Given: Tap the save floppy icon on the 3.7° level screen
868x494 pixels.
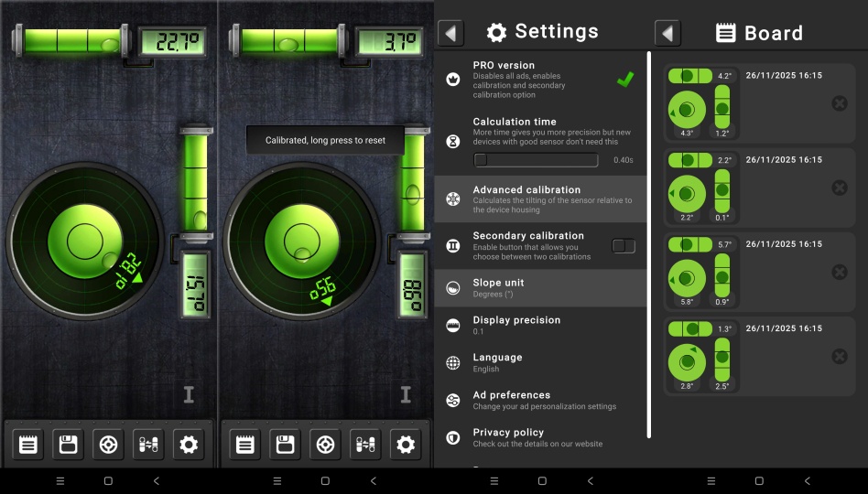Looking at the screenshot, I should point(285,446).
